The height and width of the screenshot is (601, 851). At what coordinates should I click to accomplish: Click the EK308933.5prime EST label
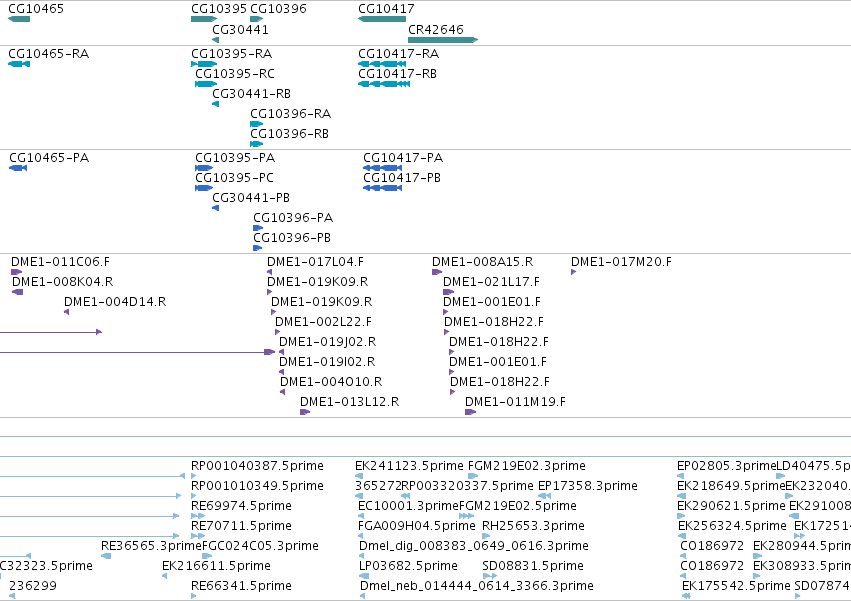point(802,567)
